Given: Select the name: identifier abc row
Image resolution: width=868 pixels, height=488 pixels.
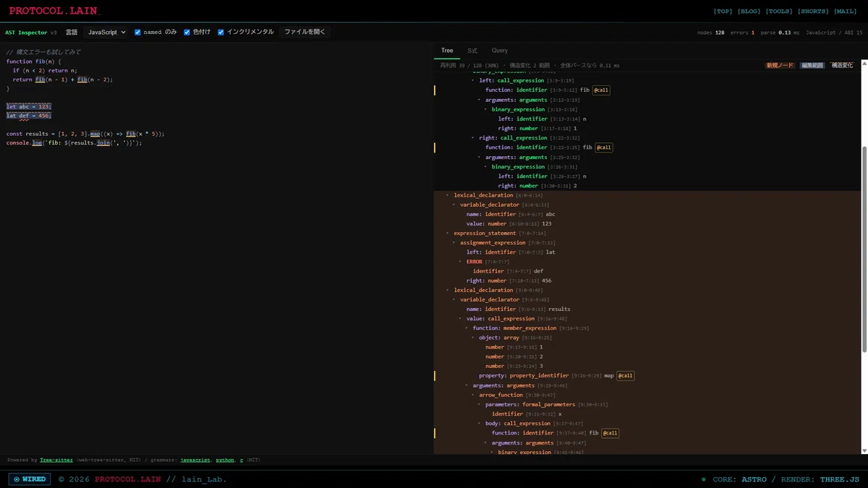Looking at the screenshot, I should click(x=647, y=214).
